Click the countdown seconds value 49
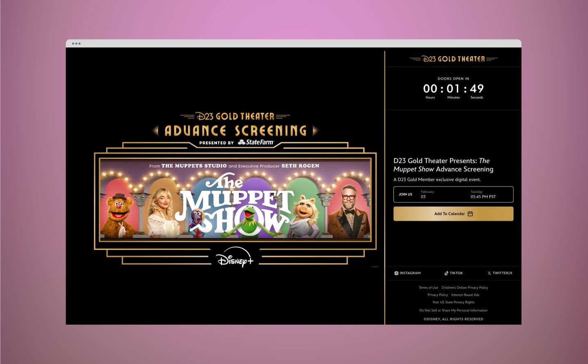 (x=477, y=89)
